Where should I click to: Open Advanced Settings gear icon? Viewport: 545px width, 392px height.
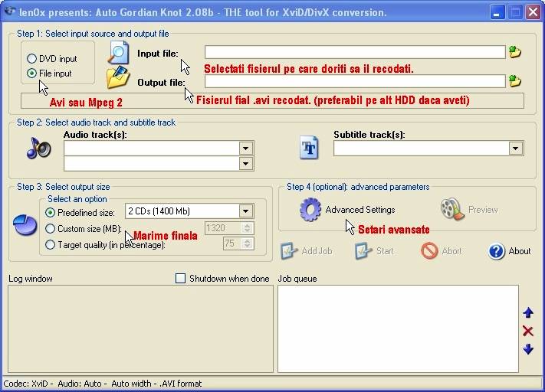pos(310,210)
